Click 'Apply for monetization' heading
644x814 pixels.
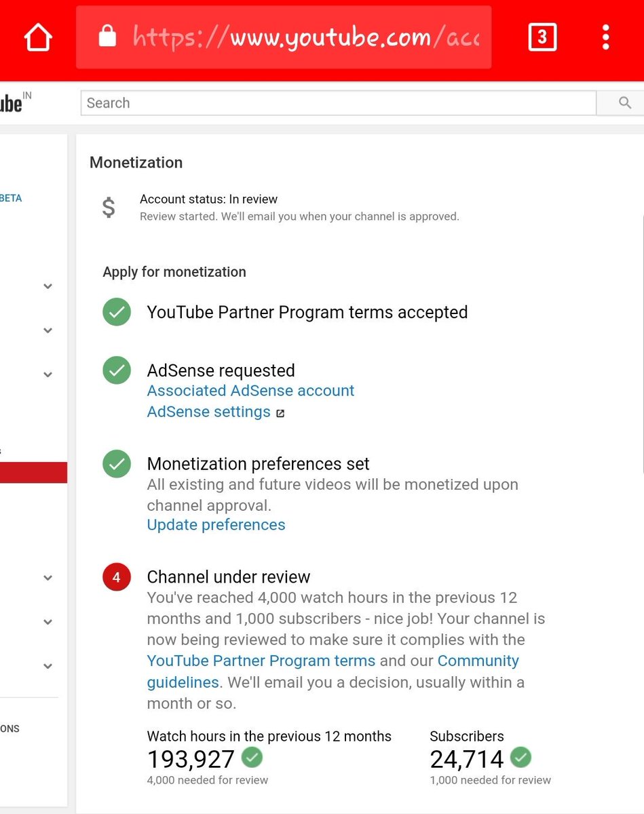(x=174, y=272)
